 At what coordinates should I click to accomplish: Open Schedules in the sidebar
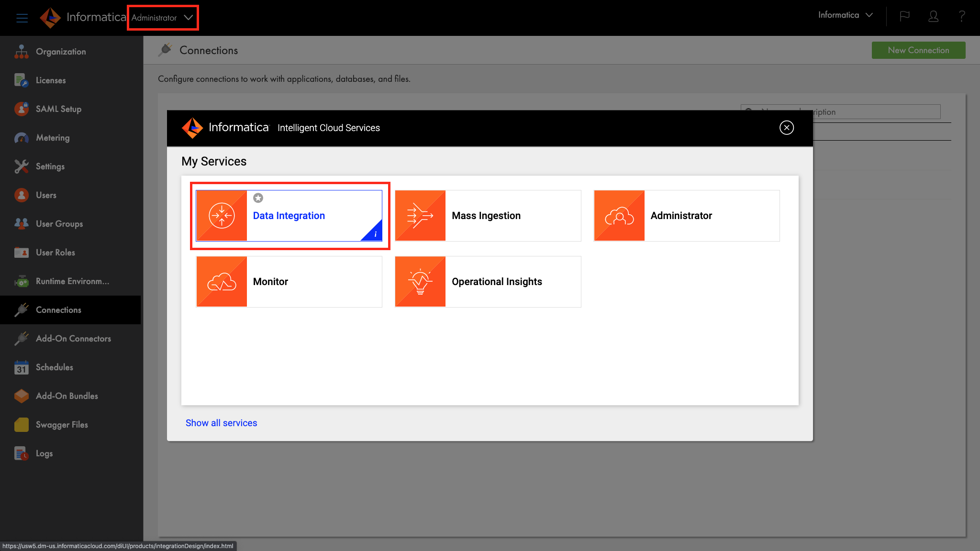[x=70, y=367]
